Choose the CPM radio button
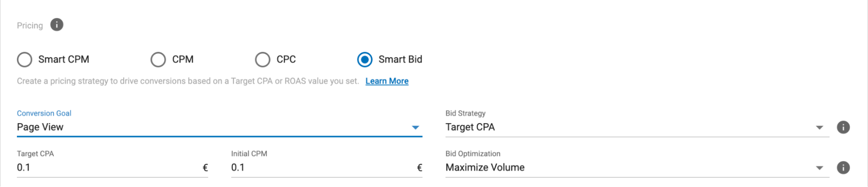The width and height of the screenshot is (868, 187). click(x=158, y=60)
